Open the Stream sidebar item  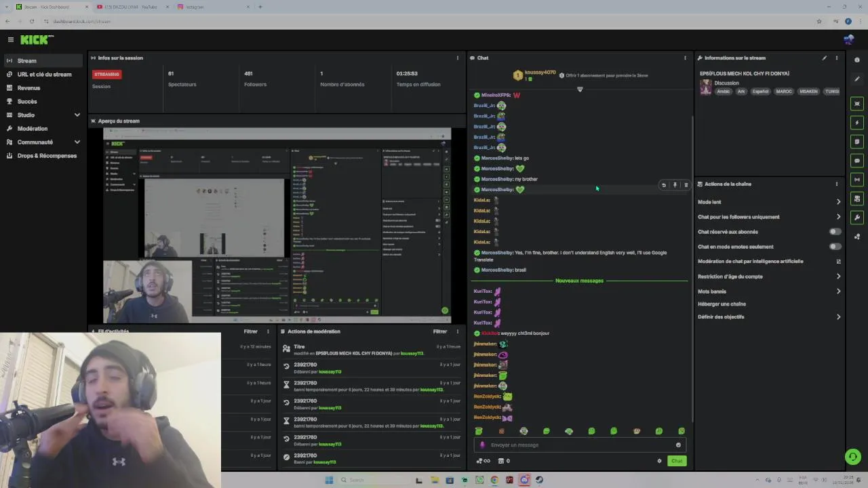[43, 60]
